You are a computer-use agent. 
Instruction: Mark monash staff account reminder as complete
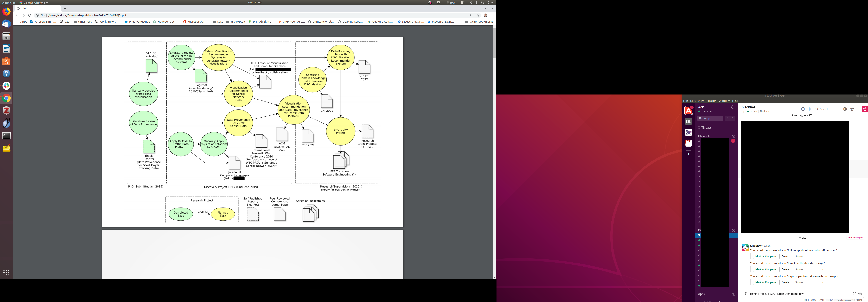765,257
